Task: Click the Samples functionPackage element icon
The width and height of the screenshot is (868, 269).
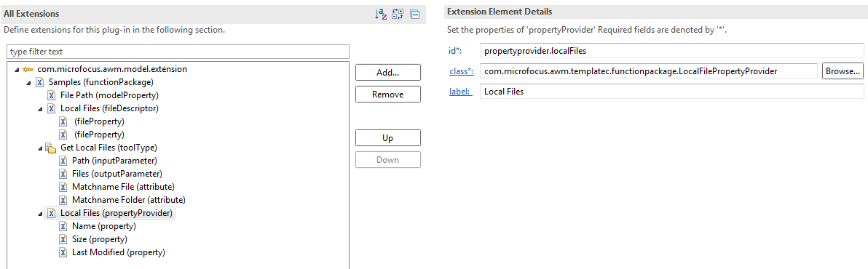Action: 40,82
